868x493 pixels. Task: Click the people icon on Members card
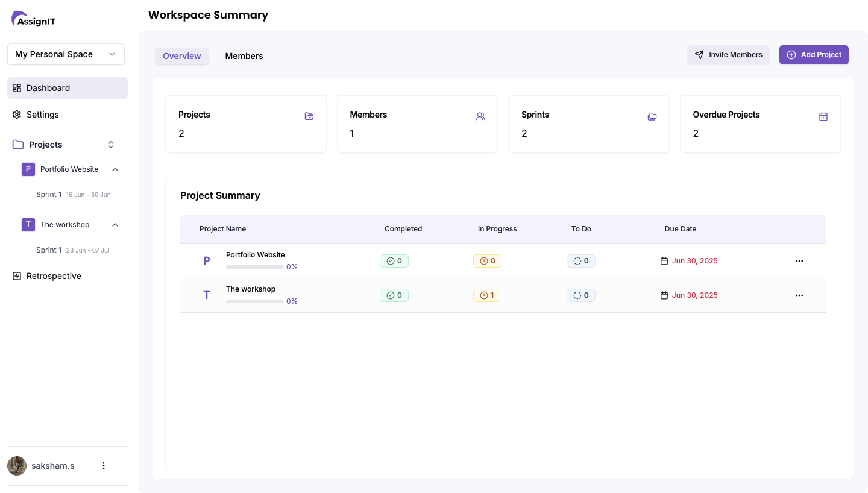pyautogui.click(x=480, y=116)
